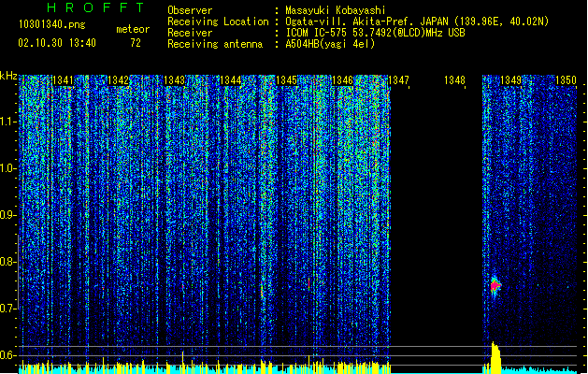Click the date stamp 02.10.30 13:40
This screenshot has width=588, height=374.
pyautogui.click(x=57, y=43)
